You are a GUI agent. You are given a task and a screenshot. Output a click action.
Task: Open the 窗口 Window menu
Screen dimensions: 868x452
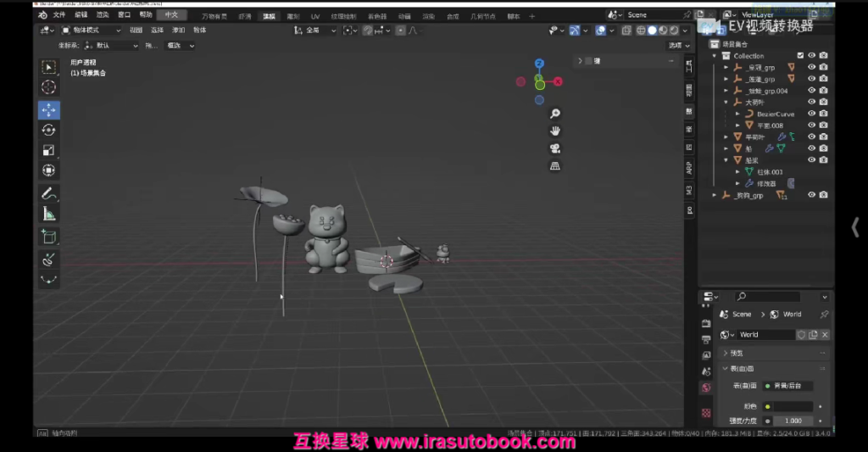pyautogui.click(x=124, y=15)
